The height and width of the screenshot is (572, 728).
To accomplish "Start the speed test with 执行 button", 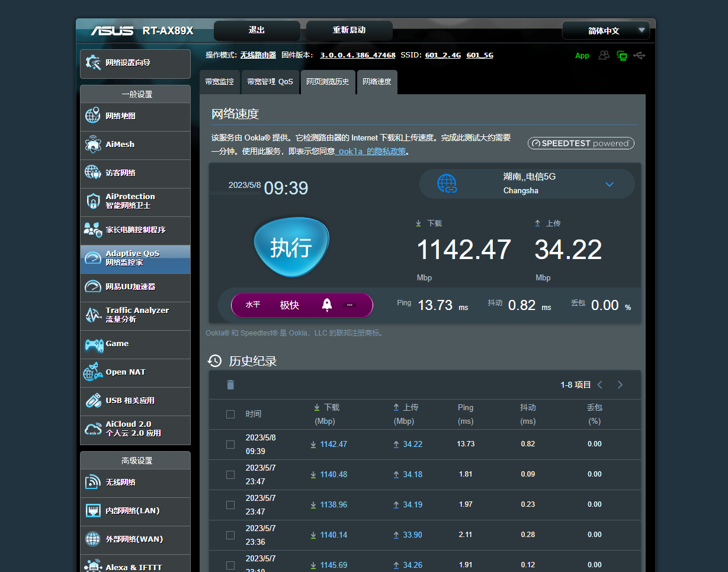I will click(x=291, y=247).
